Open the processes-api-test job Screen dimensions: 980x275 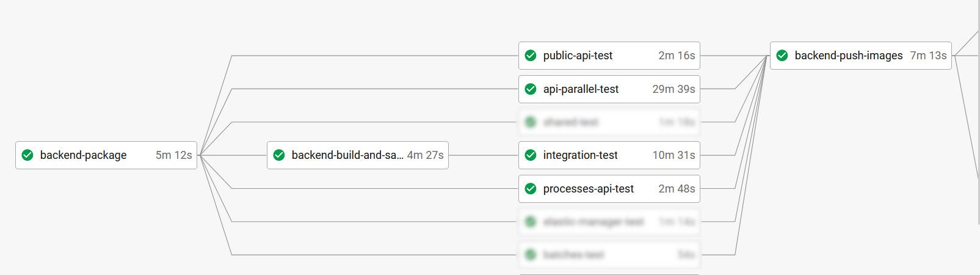pyautogui.click(x=588, y=189)
